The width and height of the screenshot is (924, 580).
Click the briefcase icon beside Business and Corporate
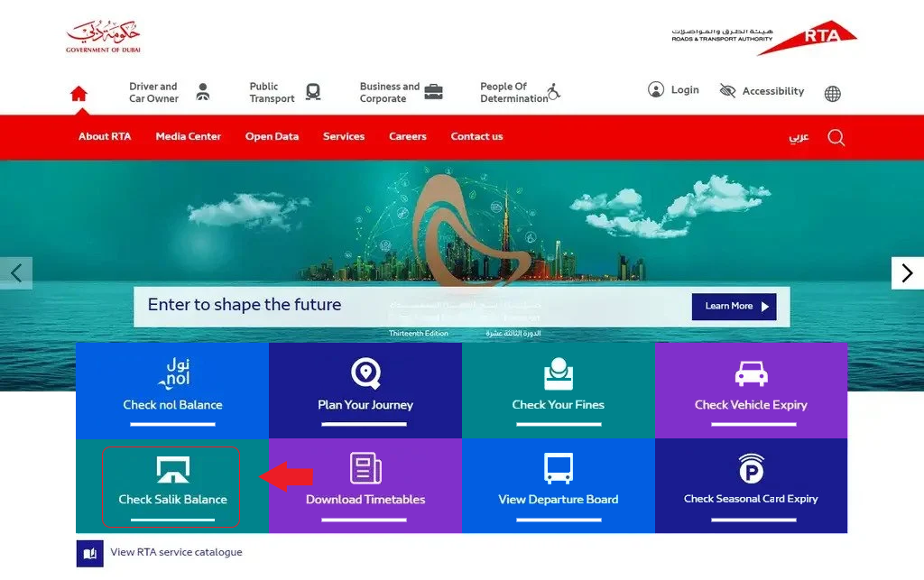coord(434,92)
